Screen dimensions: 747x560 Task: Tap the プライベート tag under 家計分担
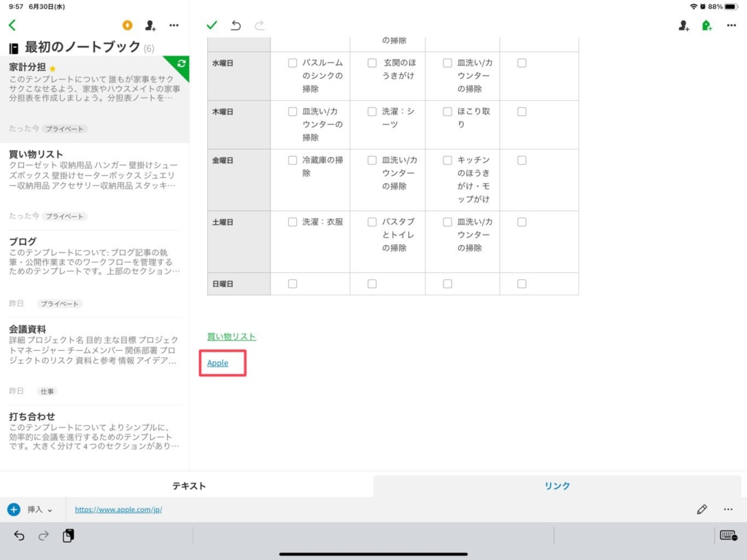click(65, 128)
